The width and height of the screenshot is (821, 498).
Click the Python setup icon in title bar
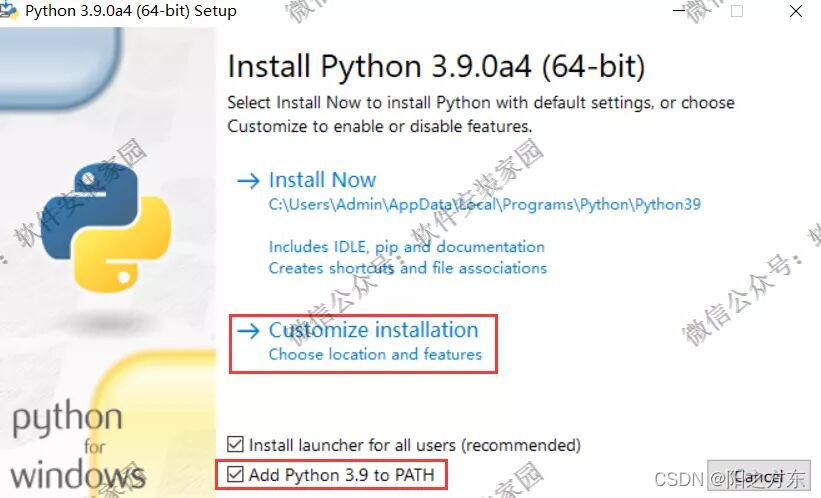tap(8, 10)
